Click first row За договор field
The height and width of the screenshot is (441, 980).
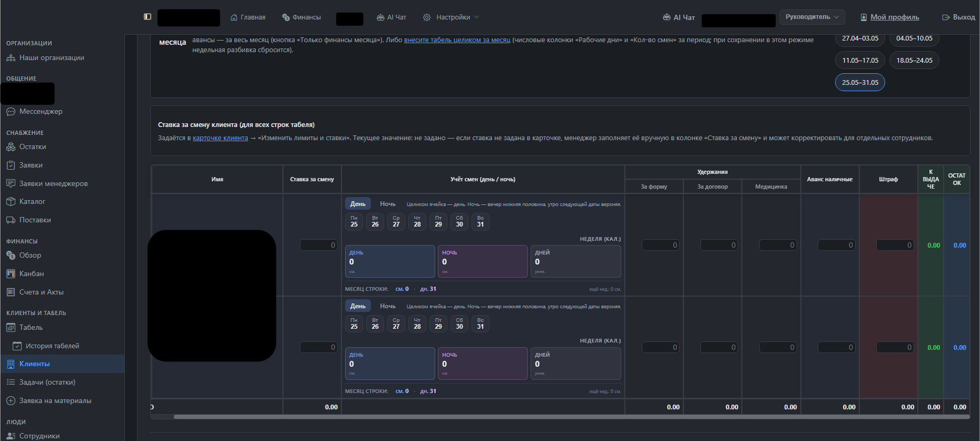tap(719, 245)
